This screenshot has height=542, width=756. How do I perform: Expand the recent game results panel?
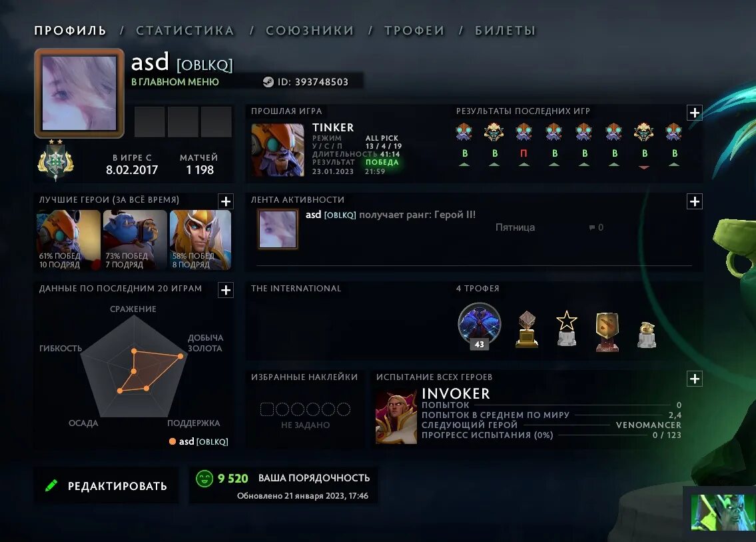pyautogui.click(x=694, y=113)
